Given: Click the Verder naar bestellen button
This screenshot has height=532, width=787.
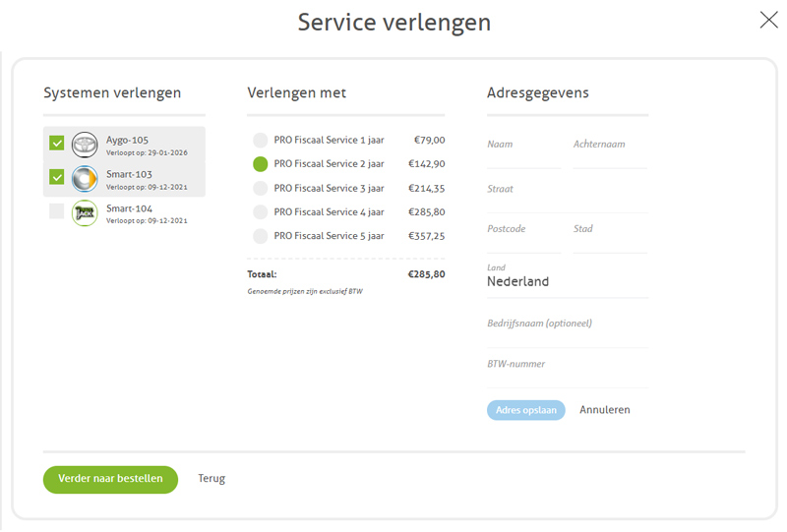Looking at the screenshot, I should [110, 479].
